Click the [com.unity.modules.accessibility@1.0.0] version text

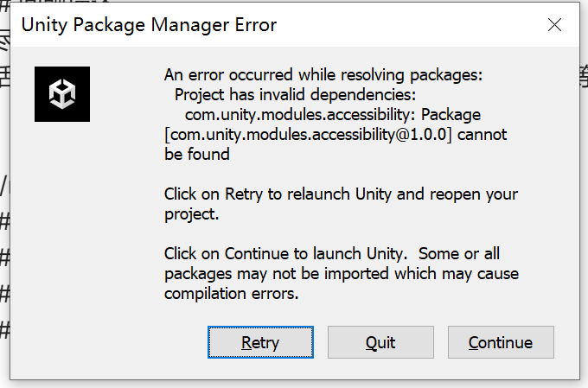click(308, 135)
